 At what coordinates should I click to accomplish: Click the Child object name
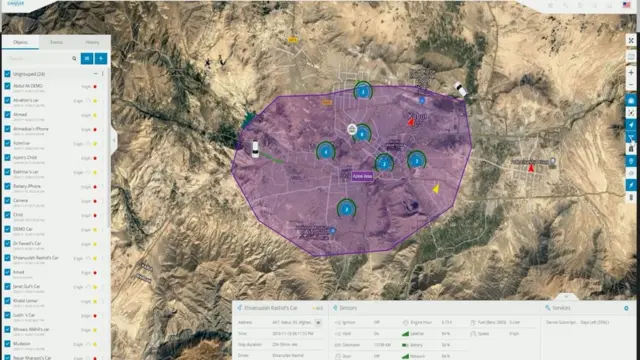point(18,215)
